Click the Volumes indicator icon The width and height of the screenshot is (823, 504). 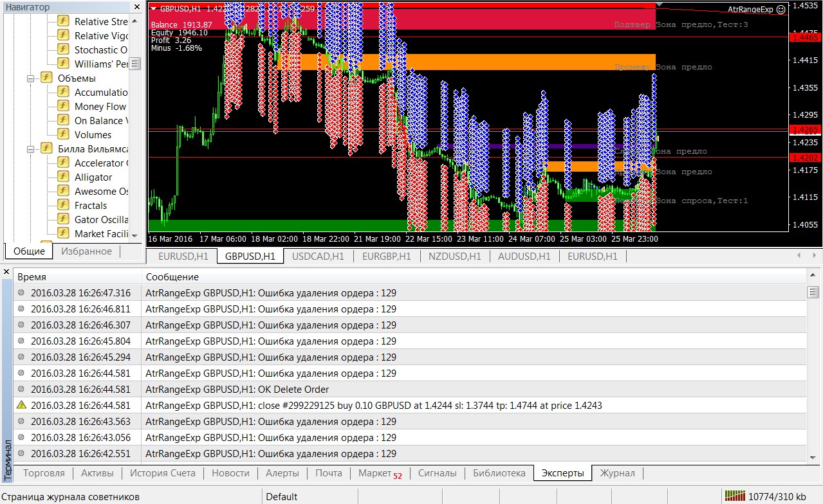tap(64, 134)
